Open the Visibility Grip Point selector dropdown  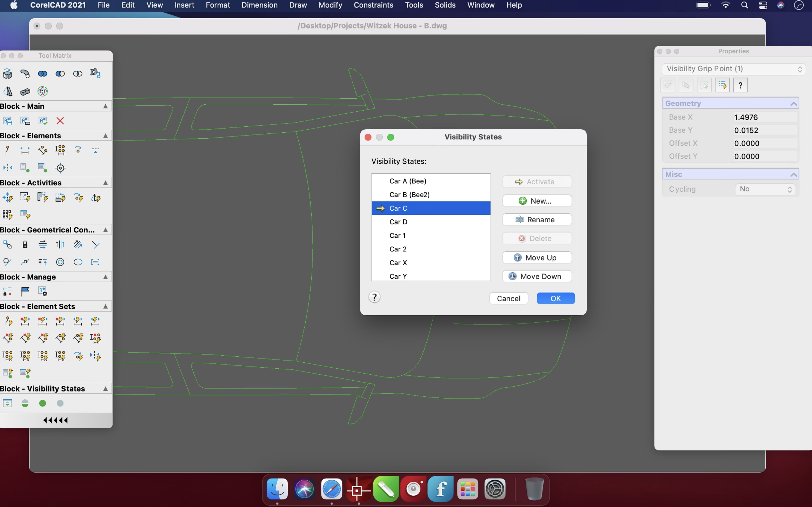point(733,69)
